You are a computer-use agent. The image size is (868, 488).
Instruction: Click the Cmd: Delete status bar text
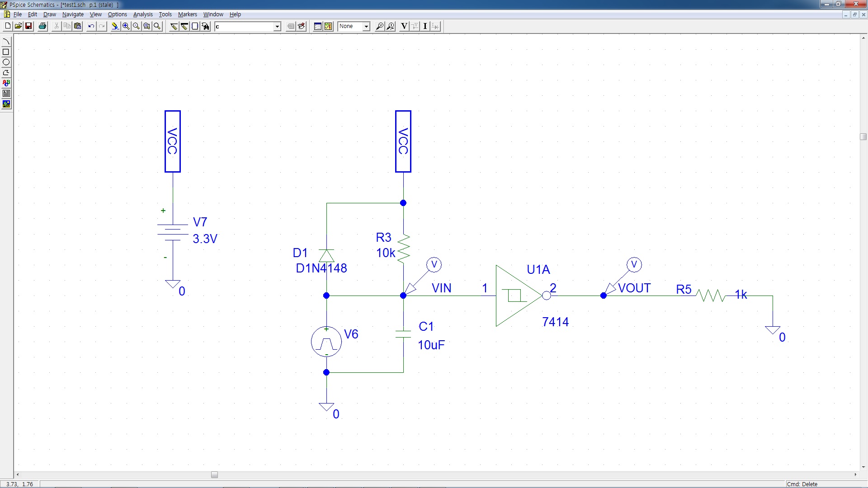click(x=802, y=484)
